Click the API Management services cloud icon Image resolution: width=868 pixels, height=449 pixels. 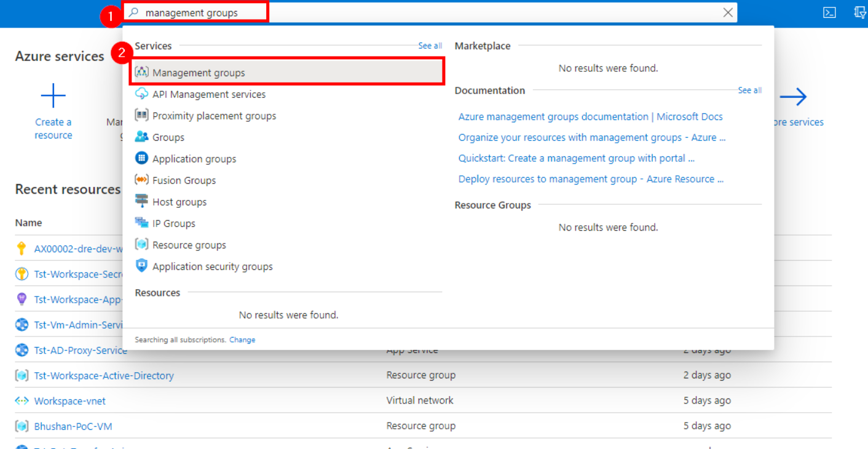tap(142, 93)
